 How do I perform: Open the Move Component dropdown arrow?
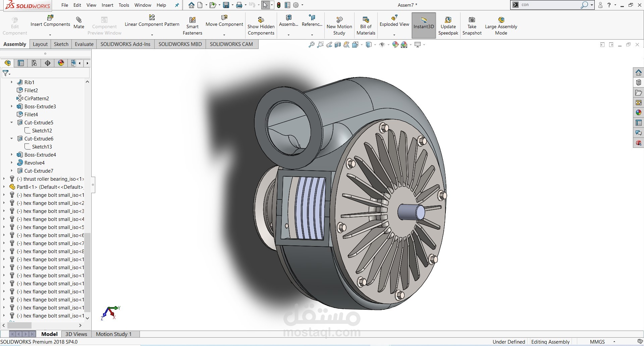224,35
